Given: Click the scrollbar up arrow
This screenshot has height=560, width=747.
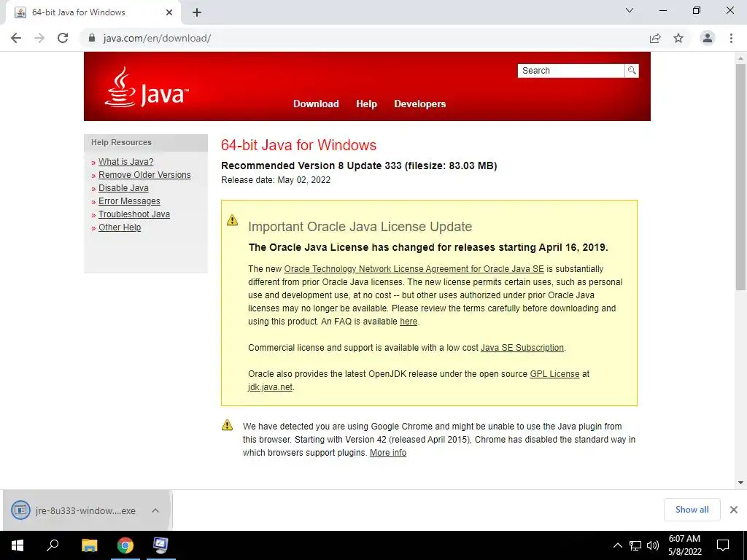Looking at the screenshot, I should [x=740, y=58].
